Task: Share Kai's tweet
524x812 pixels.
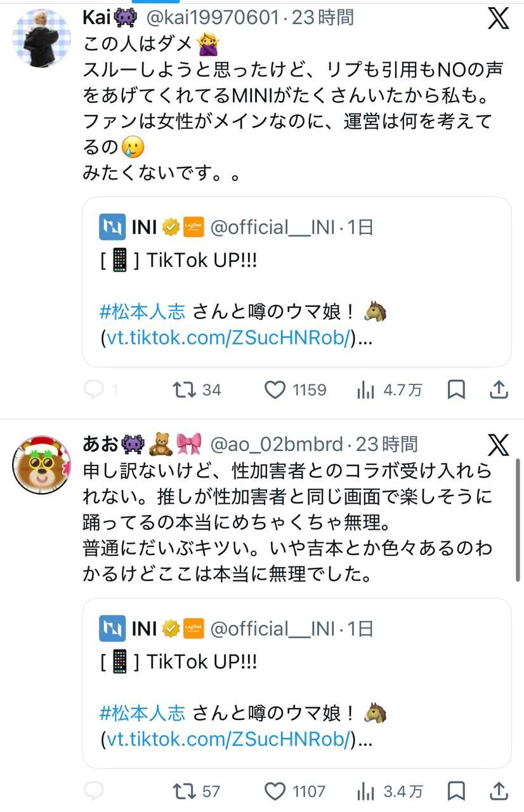Action: tap(499, 390)
